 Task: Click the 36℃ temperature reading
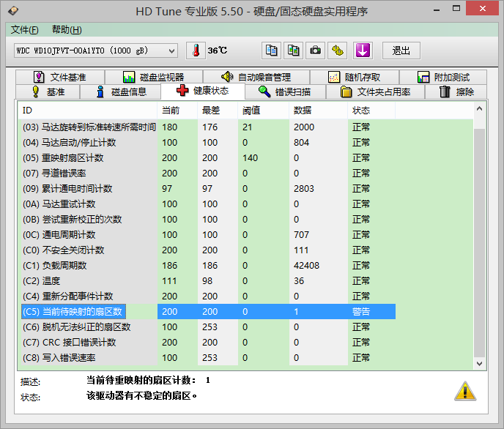point(218,51)
